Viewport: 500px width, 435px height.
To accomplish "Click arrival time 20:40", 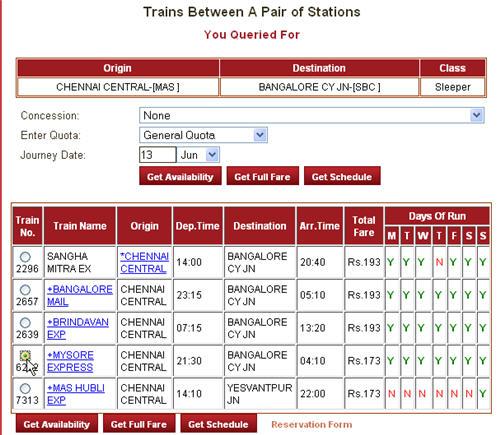I will [x=313, y=262].
